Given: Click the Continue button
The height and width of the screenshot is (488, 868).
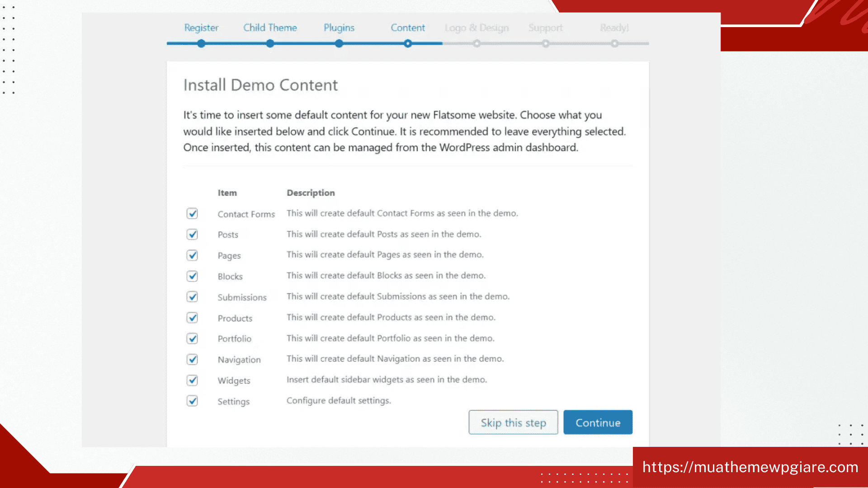Looking at the screenshot, I should coord(598,422).
